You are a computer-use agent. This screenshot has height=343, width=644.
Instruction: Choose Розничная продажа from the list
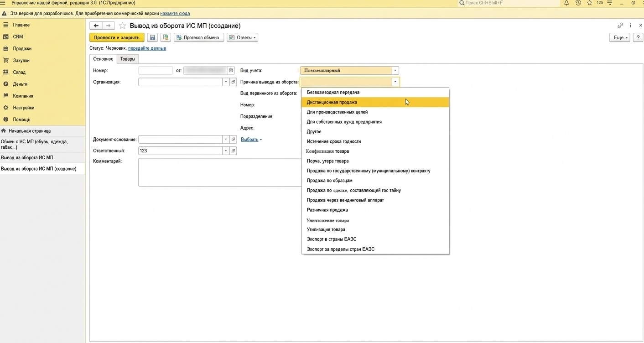375,210
